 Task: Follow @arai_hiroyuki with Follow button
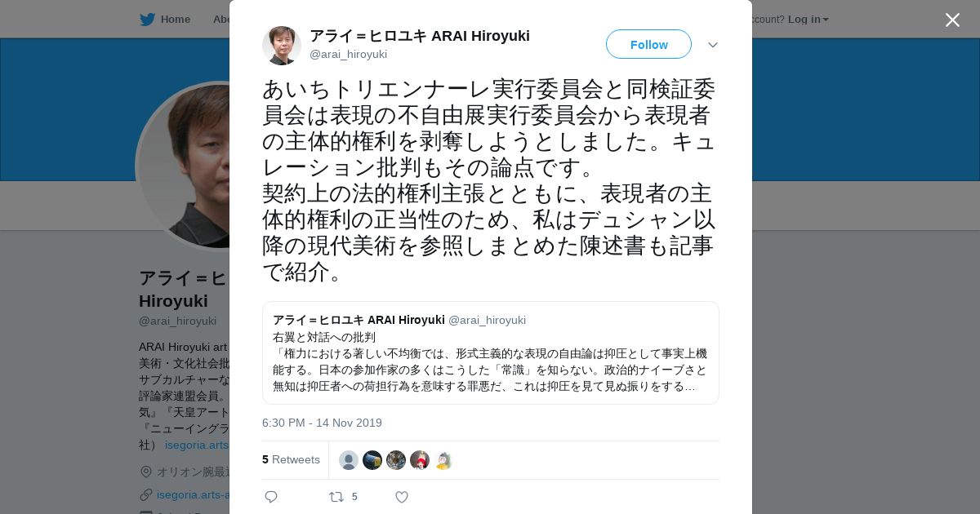coord(648,44)
